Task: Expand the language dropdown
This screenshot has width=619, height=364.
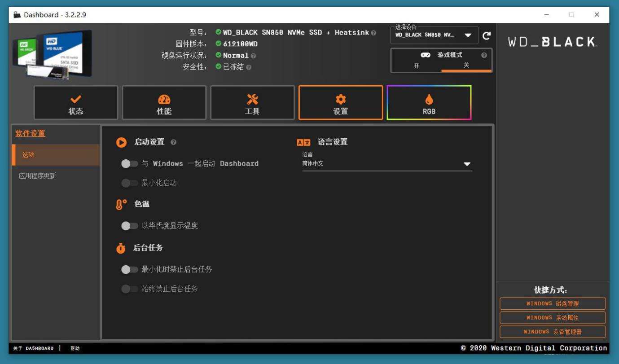Action: [467, 164]
